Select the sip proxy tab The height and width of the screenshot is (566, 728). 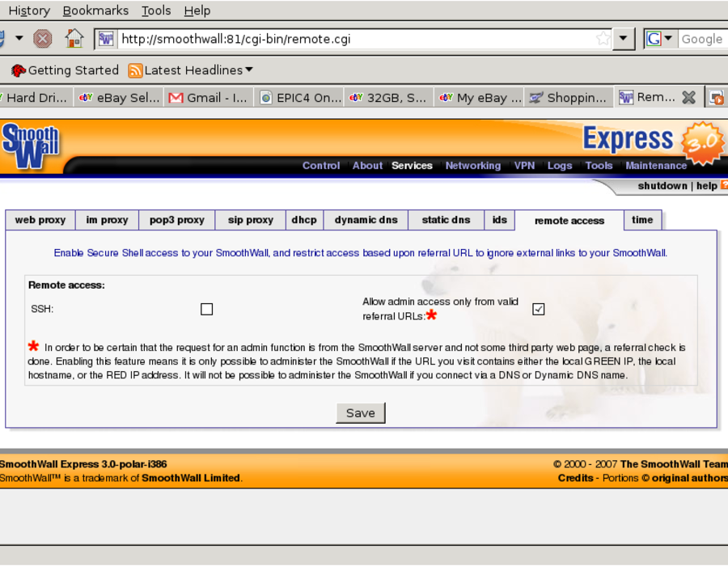(x=251, y=220)
